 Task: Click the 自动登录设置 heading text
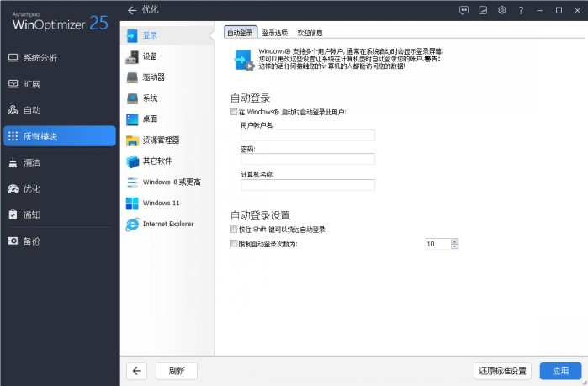[260, 215]
